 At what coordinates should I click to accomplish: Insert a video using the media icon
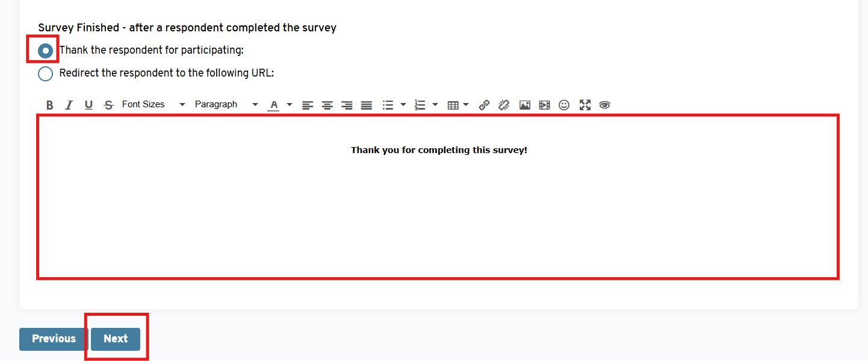coord(544,105)
